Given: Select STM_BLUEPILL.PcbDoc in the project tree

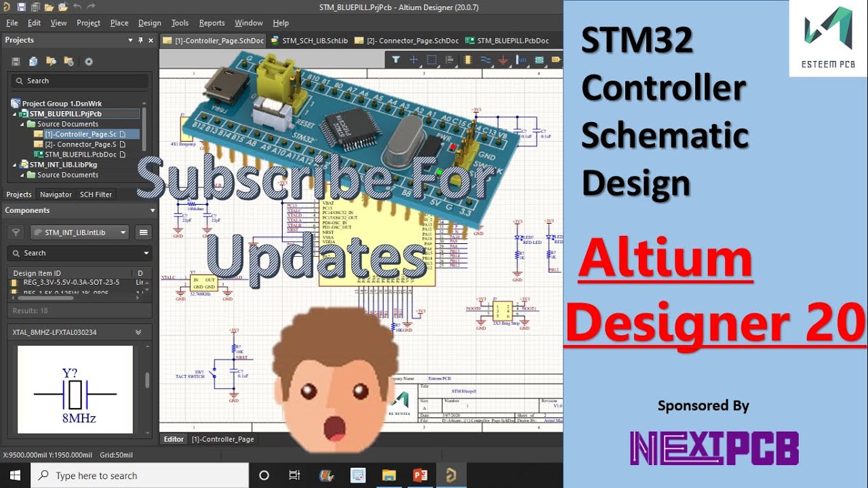Looking at the screenshot, I should click(x=79, y=155).
